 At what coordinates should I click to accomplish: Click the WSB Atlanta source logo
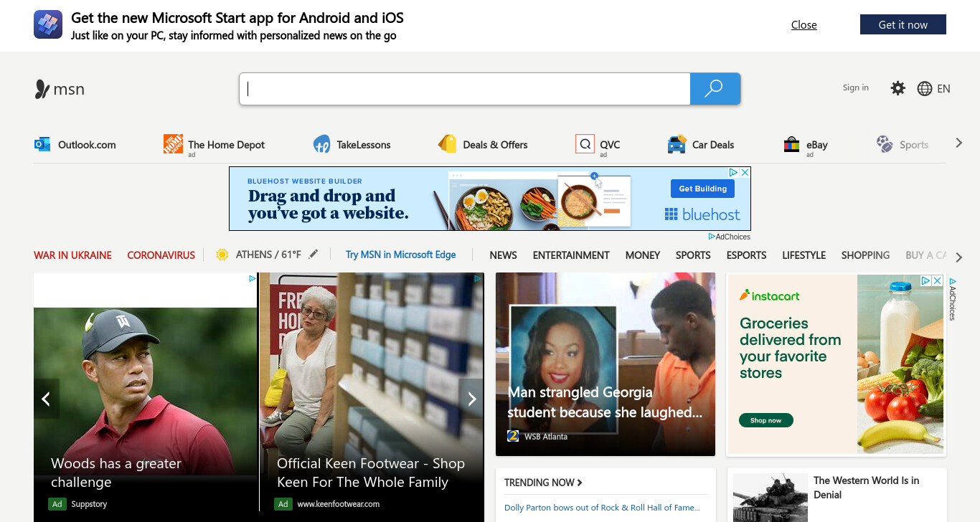coord(513,436)
